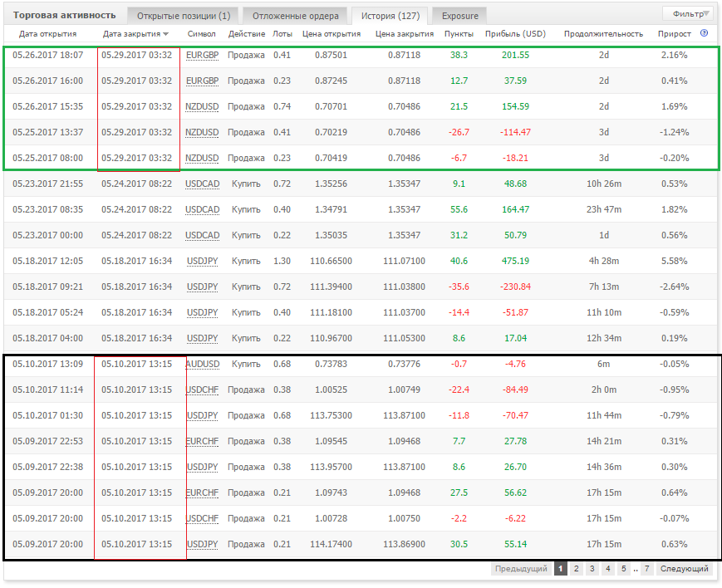The width and height of the screenshot is (722, 588).
Task: Select the Торговая активность heading
Action: [65, 15]
